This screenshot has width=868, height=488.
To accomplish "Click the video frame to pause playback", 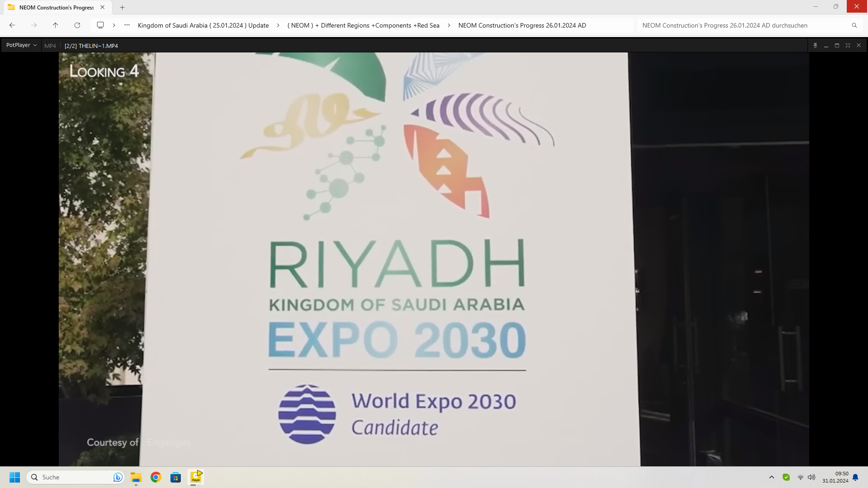I will 434,259.
